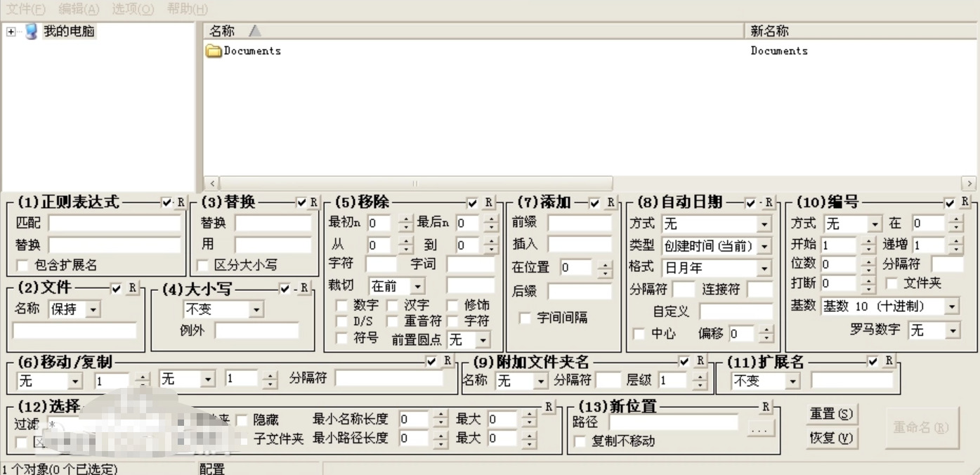The height and width of the screenshot is (475, 980).
Task: Click the 恢复(V) button
Action: [x=831, y=438]
